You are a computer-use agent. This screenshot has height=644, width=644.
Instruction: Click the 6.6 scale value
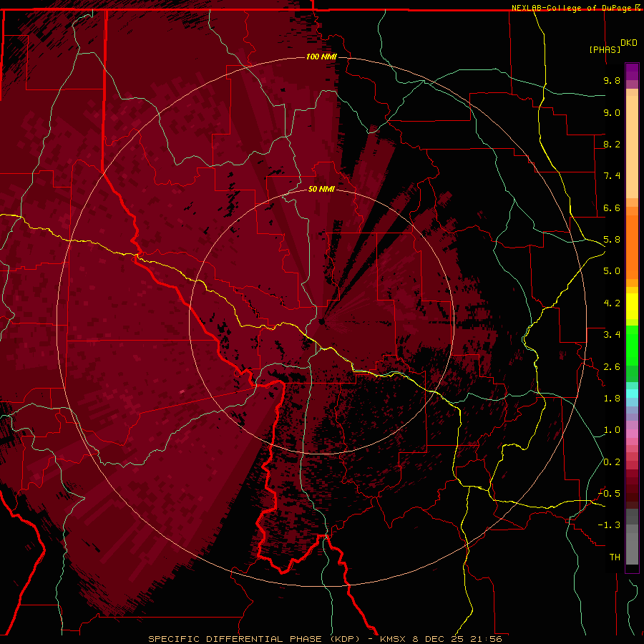click(612, 208)
